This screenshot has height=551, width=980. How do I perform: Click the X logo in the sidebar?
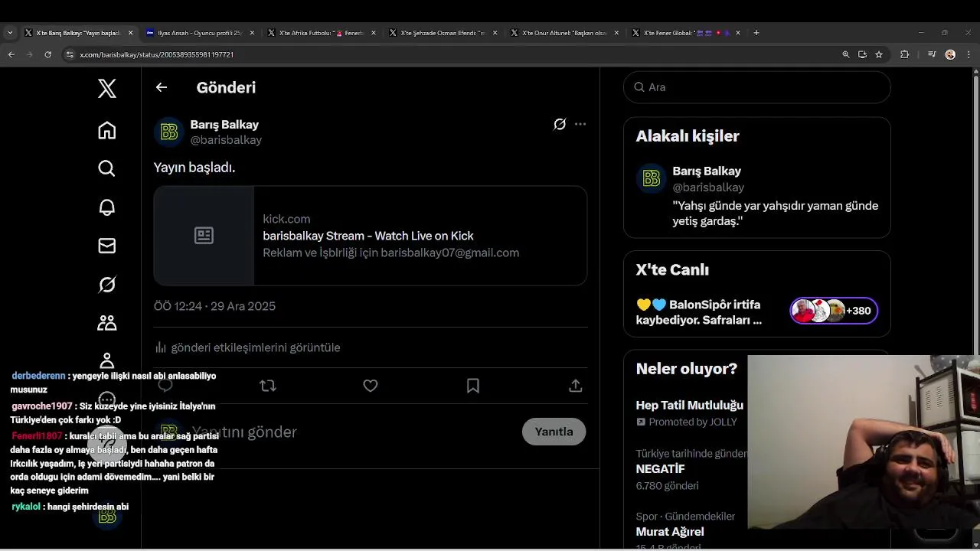click(x=107, y=88)
